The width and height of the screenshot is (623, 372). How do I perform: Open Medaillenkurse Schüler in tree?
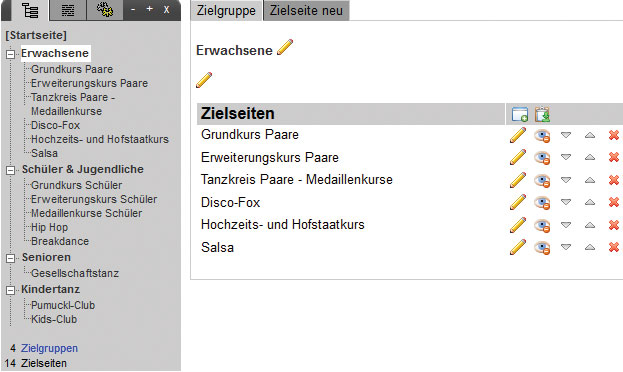point(86,213)
